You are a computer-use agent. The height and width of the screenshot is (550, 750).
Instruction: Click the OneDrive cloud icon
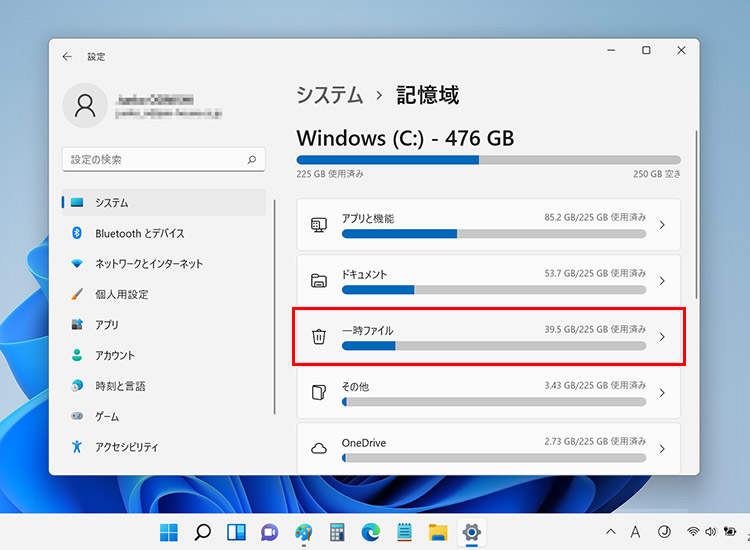[319, 449]
